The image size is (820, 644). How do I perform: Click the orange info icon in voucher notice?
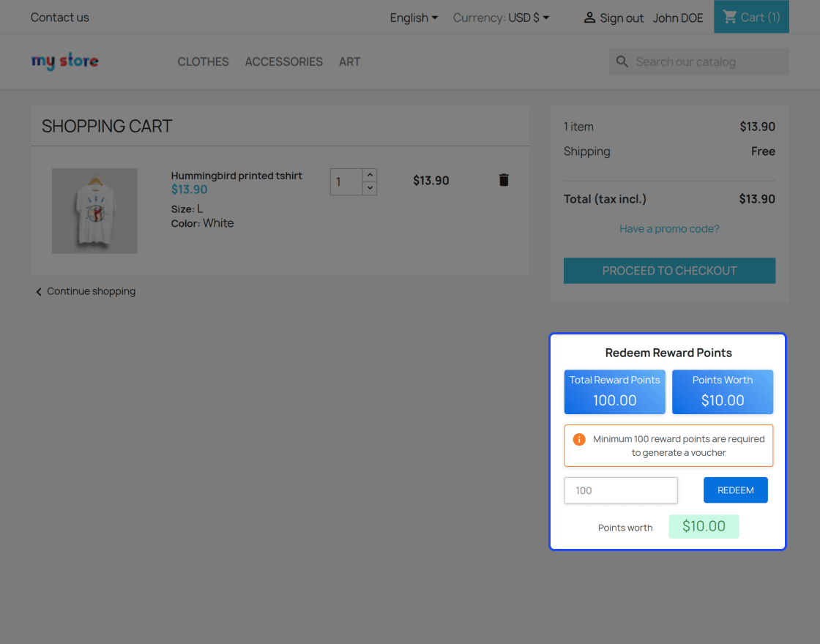click(579, 439)
